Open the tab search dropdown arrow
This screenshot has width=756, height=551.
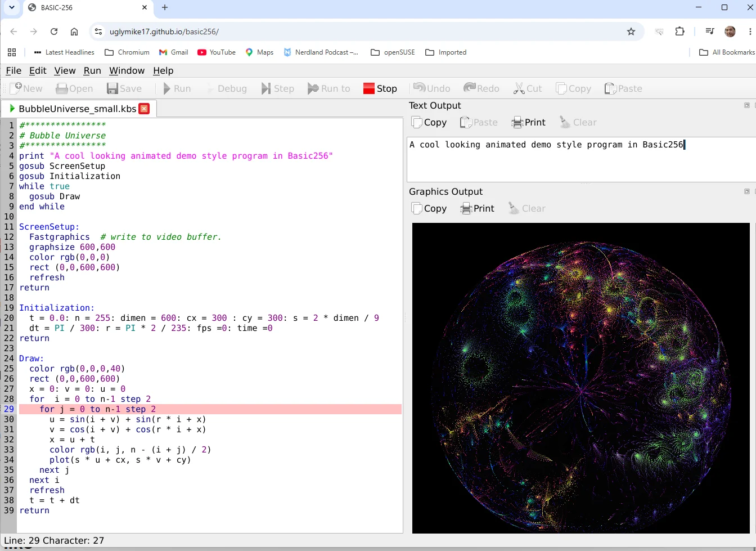pyautogui.click(x=11, y=7)
